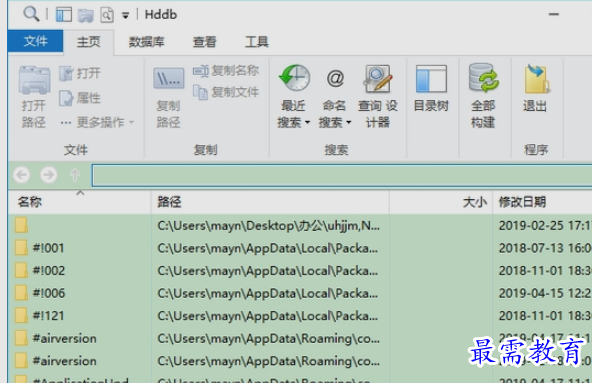Click the folder icon in quick access toolbar
This screenshot has height=383, width=592.
pyautogui.click(x=86, y=15)
